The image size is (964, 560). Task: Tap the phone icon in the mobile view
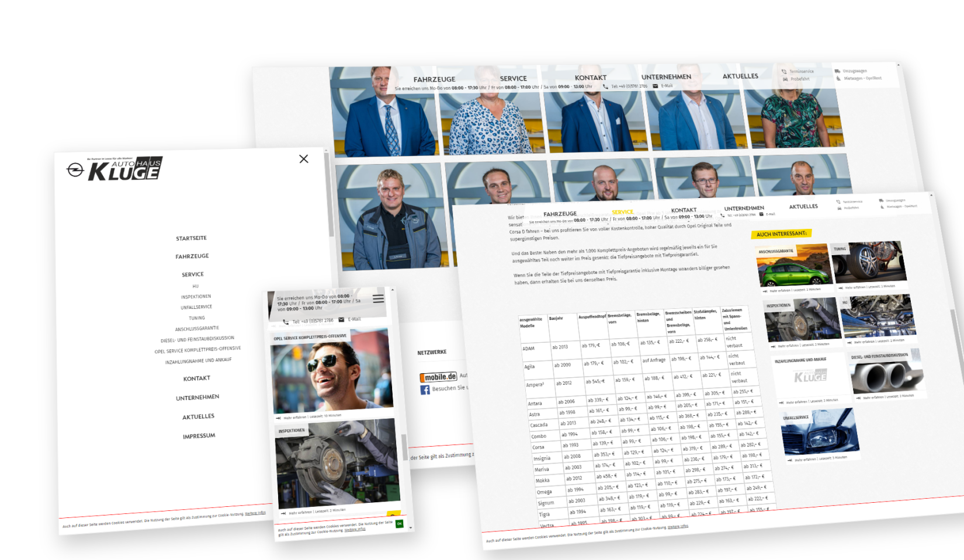(x=286, y=322)
